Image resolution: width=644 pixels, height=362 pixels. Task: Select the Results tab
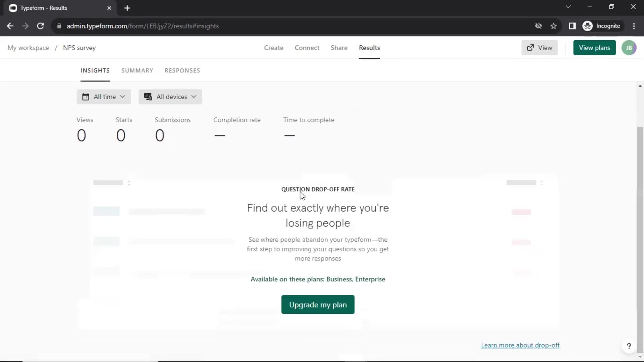click(369, 48)
